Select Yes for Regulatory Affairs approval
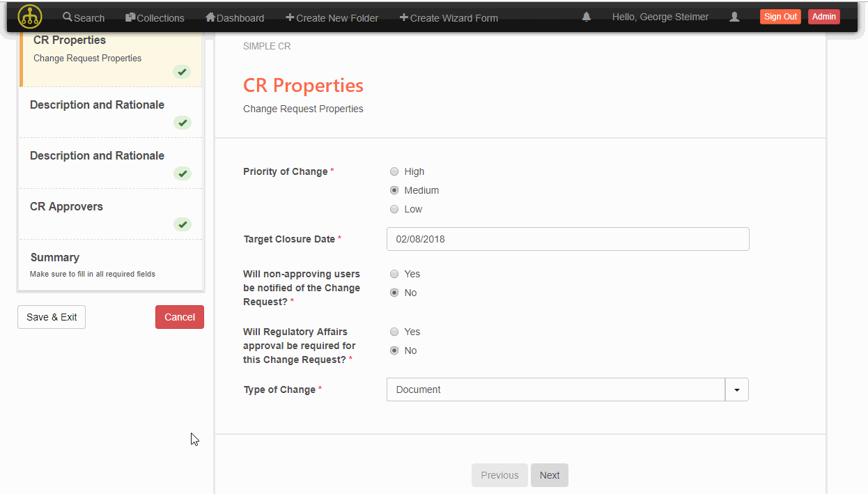868x494 pixels. (x=394, y=332)
